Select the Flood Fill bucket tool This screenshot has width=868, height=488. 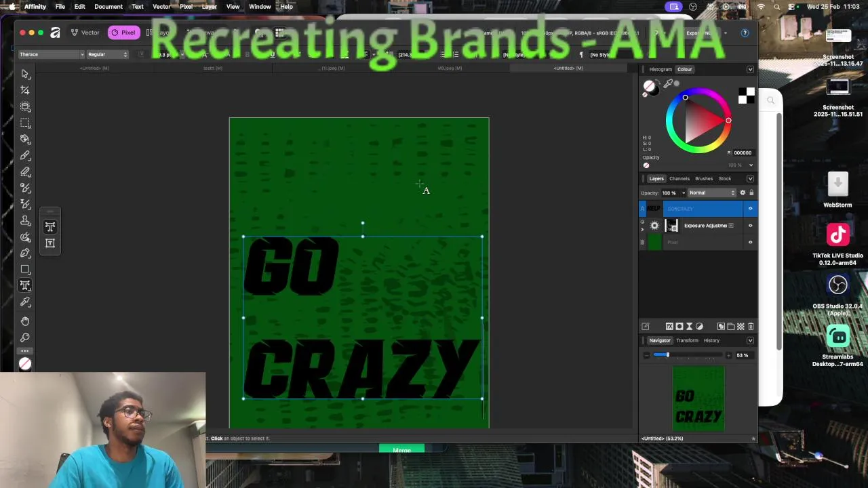pyautogui.click(x=25, y=139)
